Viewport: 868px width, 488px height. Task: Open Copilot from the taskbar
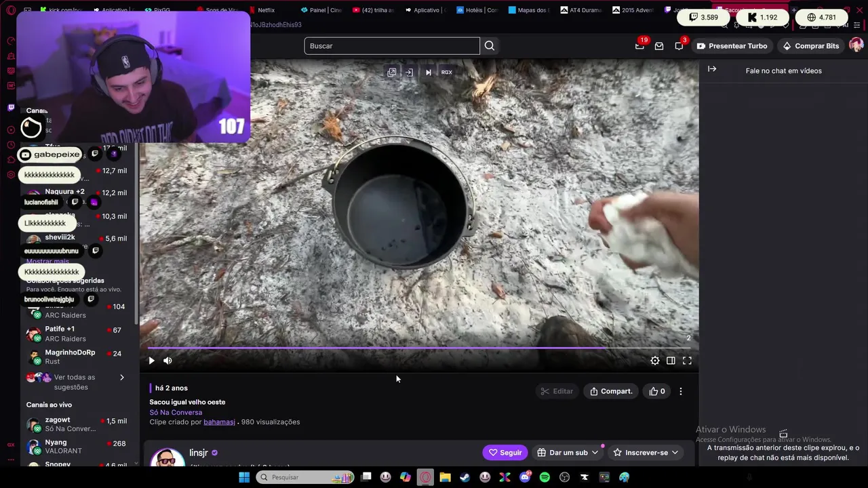pyautogui.click(x=406, y=477)
